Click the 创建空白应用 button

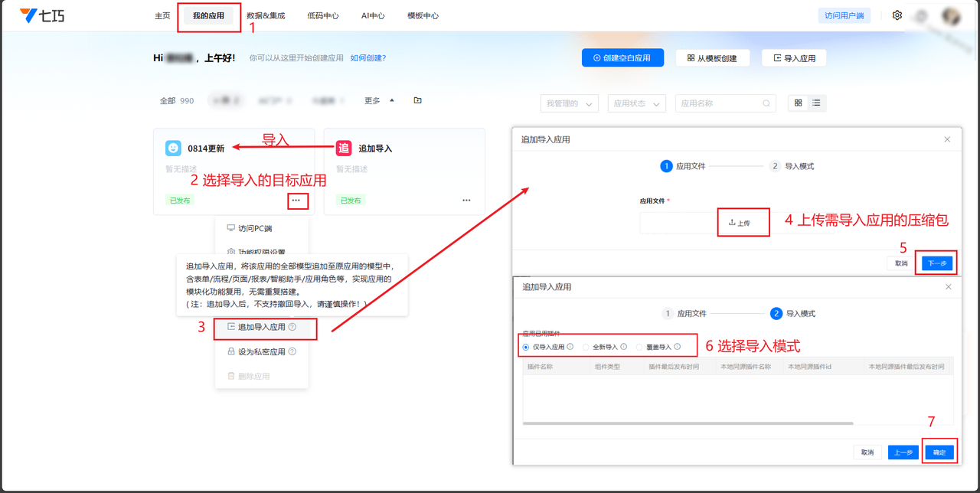point(622,58)
